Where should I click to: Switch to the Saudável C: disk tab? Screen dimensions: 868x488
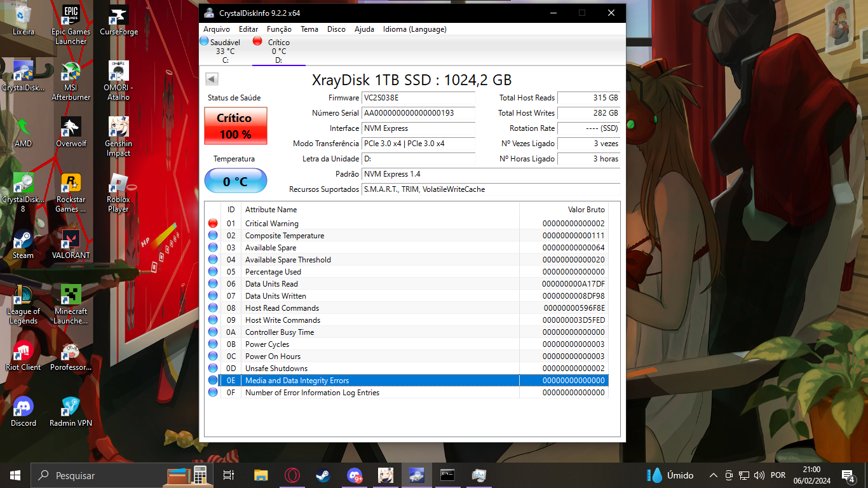click(x=225, y=51)
